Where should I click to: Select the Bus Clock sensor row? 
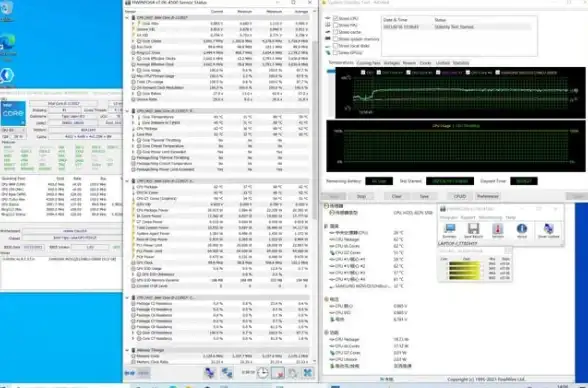[219, 47]
